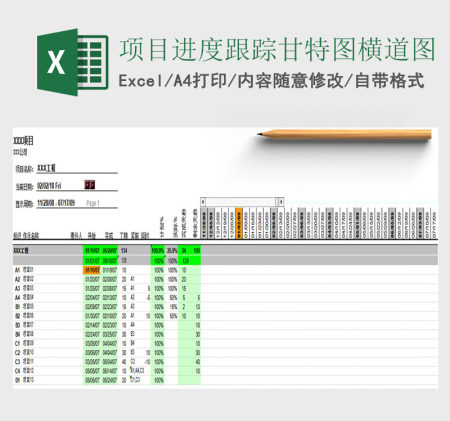Select task row A2 identifier
Image resolution: width=450 pixels, height=421 pixels.
17,279
